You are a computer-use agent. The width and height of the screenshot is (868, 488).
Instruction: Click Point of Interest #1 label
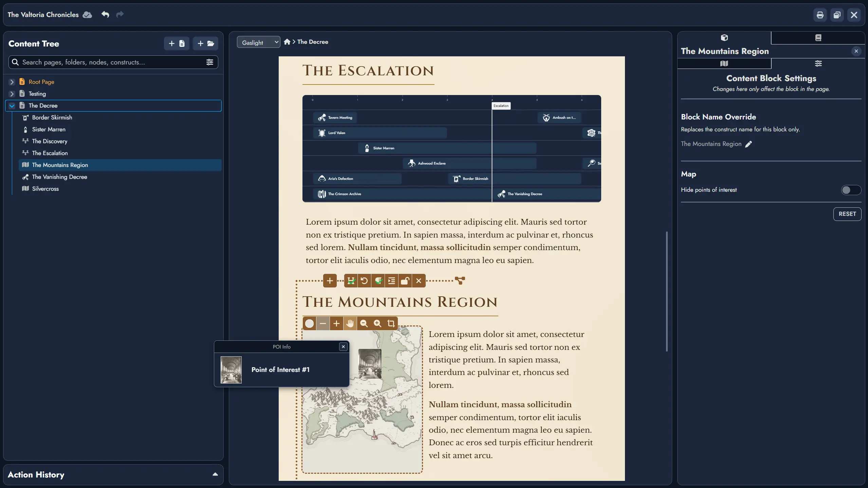(x=280, y=370)
